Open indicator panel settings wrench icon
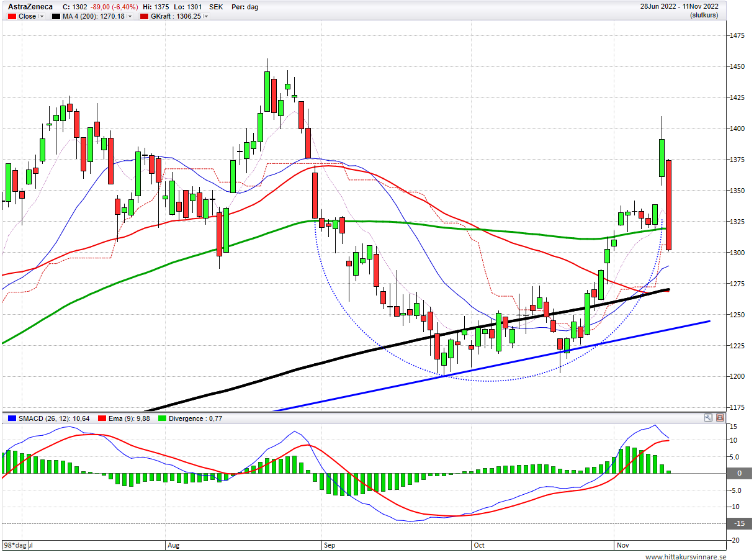 [708, 418]
